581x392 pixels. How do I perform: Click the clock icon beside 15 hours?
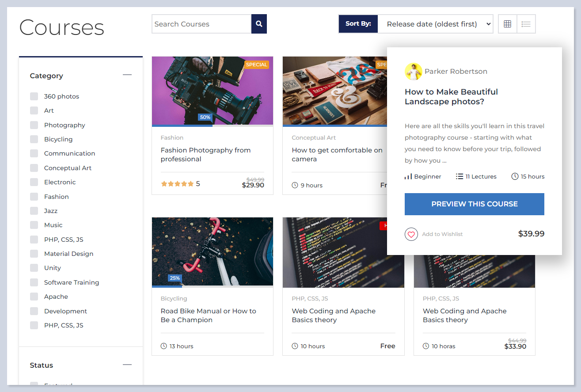click(x=515, y=176)
